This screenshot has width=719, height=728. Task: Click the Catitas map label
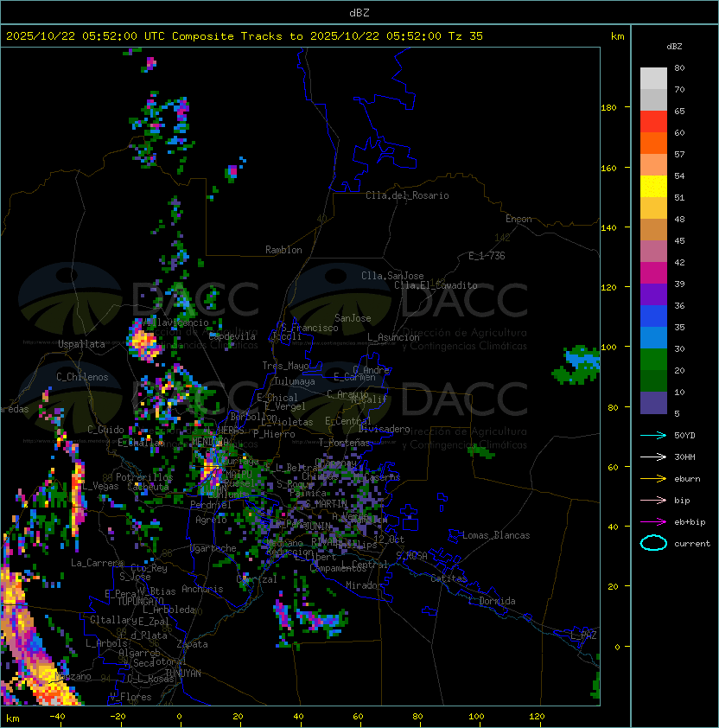coord(449,578)
